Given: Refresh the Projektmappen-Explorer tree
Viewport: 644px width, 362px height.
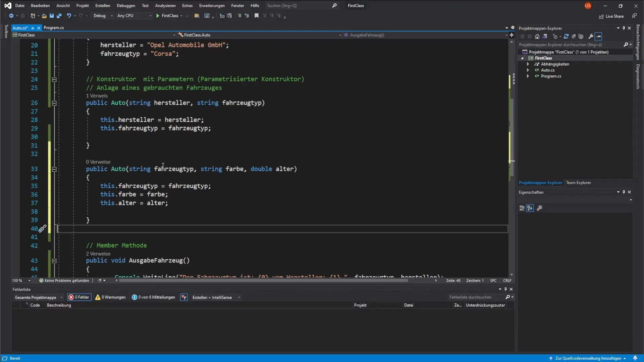Looking at the screenshot, I should pyautogui.click(x=566, y=37).
